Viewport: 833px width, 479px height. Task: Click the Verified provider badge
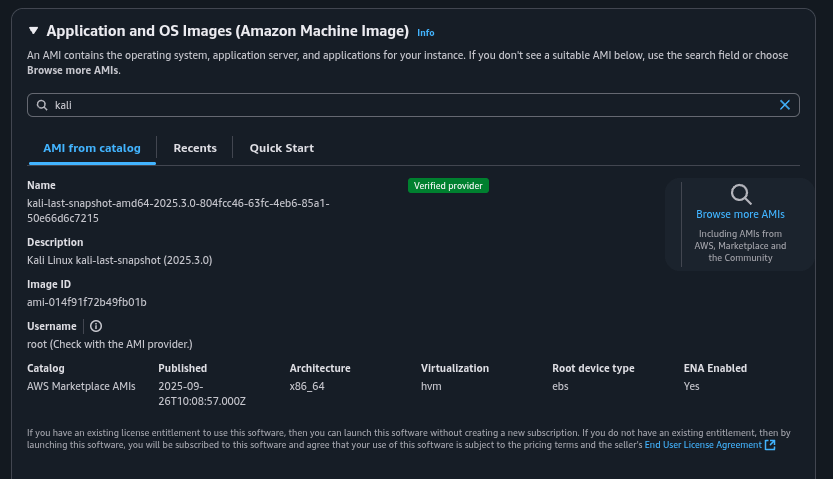(x=448, y=186)
